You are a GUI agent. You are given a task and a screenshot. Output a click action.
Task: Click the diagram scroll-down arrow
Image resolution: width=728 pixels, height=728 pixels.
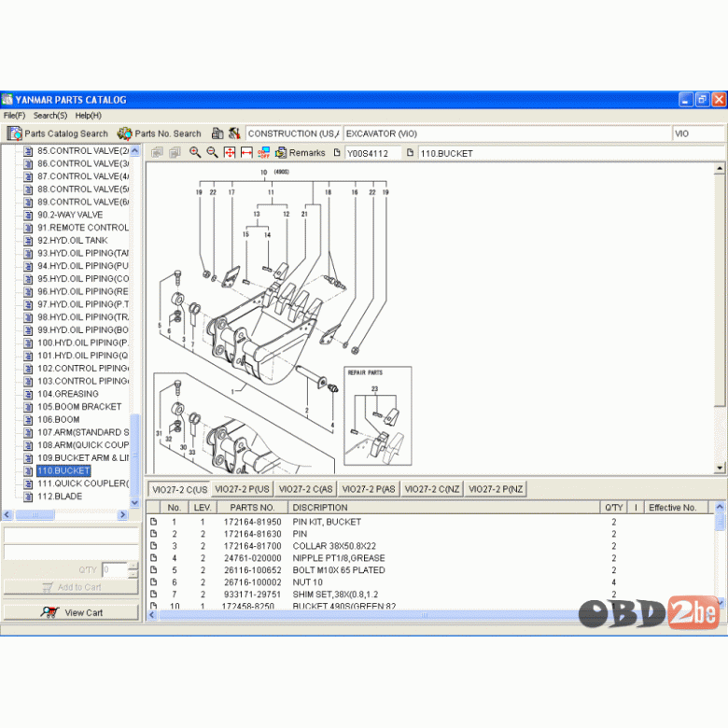click(720, 468)
